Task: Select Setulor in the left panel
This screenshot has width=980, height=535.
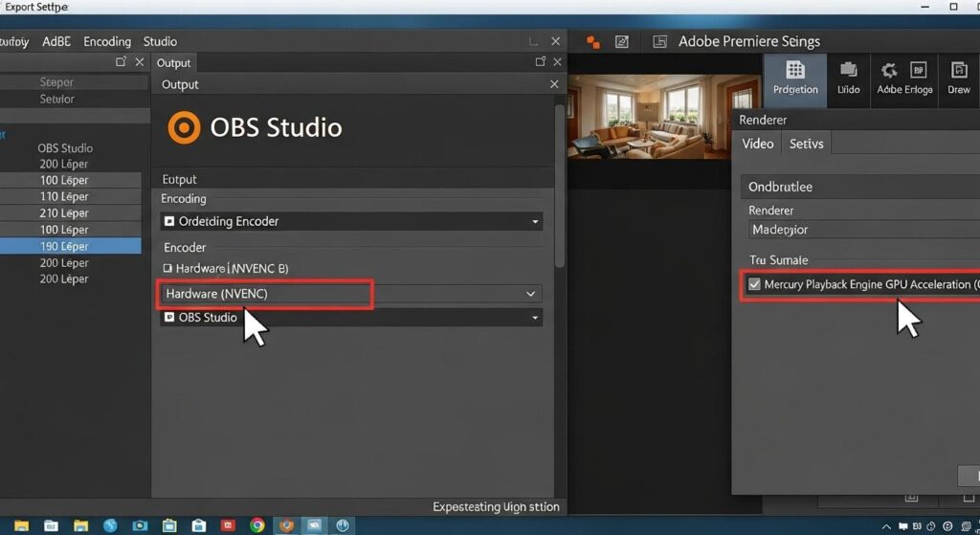Action: 56,99
